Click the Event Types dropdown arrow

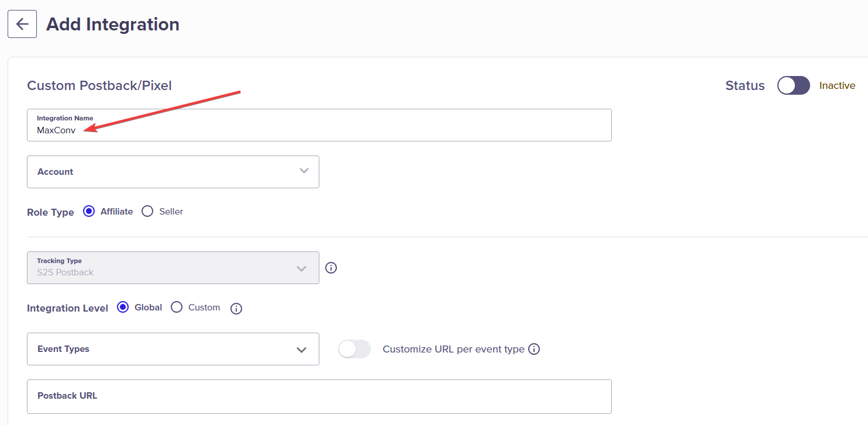coord(301,350)
